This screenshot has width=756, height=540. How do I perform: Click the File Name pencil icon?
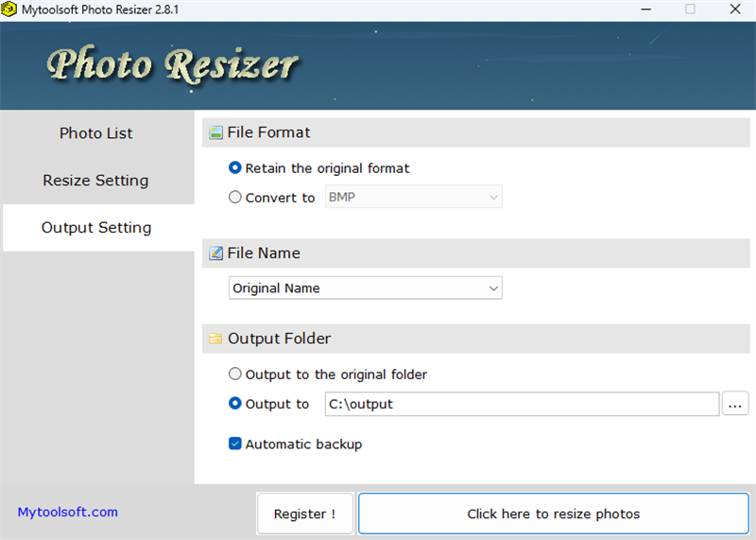click(x=215, y=253)
